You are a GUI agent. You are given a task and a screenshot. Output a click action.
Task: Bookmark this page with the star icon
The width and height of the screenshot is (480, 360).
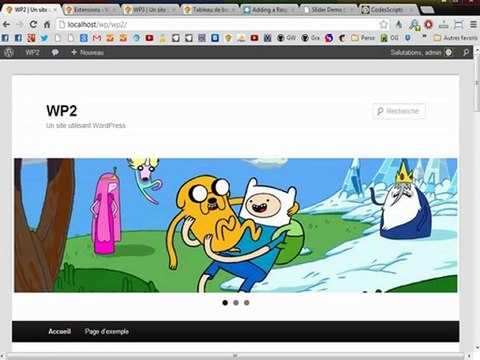[384, 24]
